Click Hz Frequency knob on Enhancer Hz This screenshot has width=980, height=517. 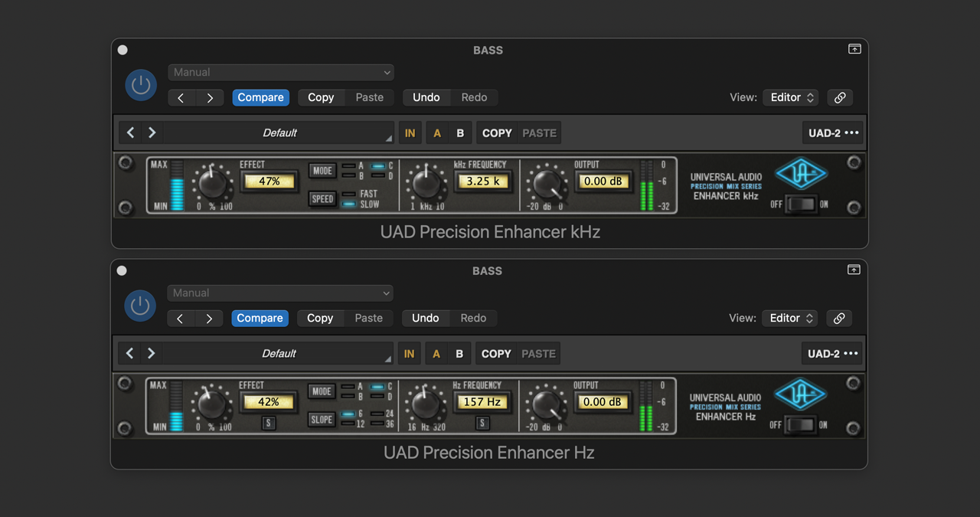tap(425, 404)
